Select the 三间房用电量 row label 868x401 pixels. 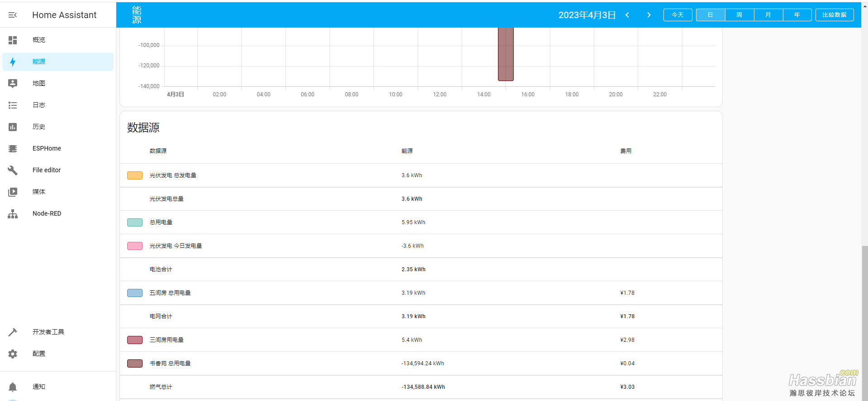pos(167,340)
